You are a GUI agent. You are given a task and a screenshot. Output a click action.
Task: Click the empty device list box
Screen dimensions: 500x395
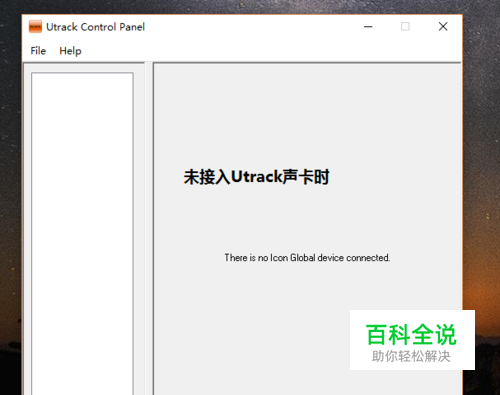coord(82,233)
